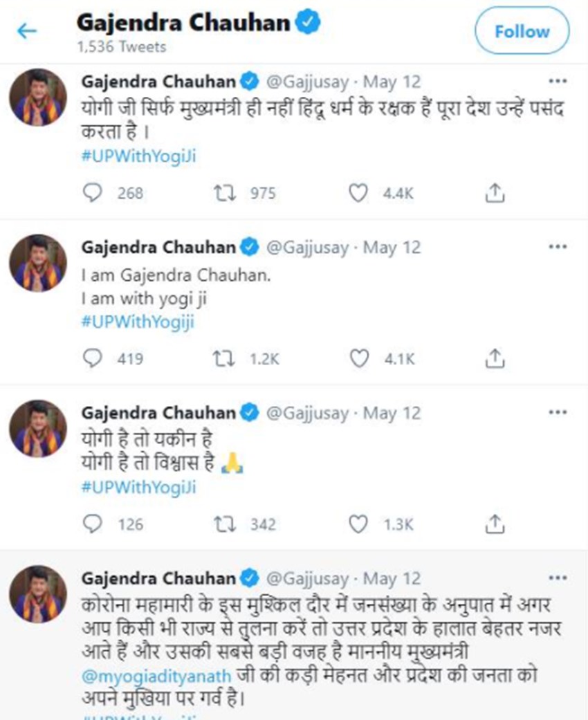The height and width of the screenshot is (720, 588).
Task: Share the tweet with 342 retweets
Action: (x=494, y=524)
